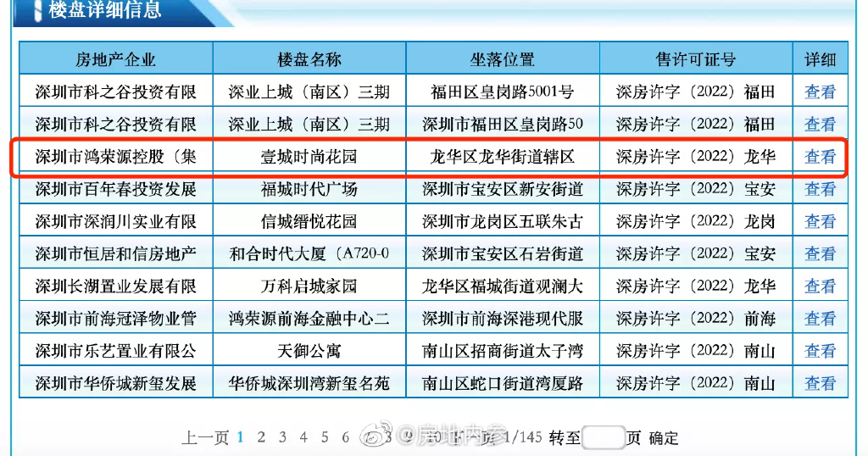Select project name 信城缙悦花园

[309, 222]
